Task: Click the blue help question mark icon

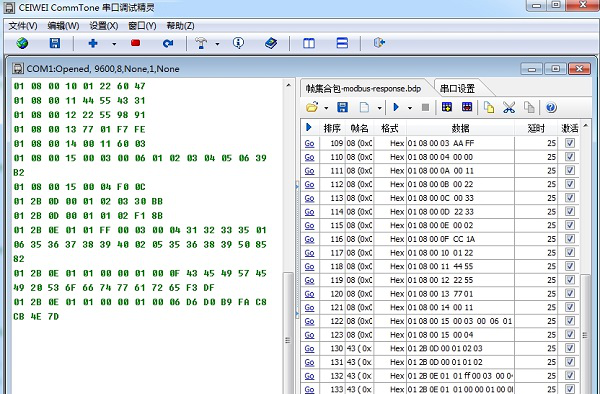Action: coord(550,107)
